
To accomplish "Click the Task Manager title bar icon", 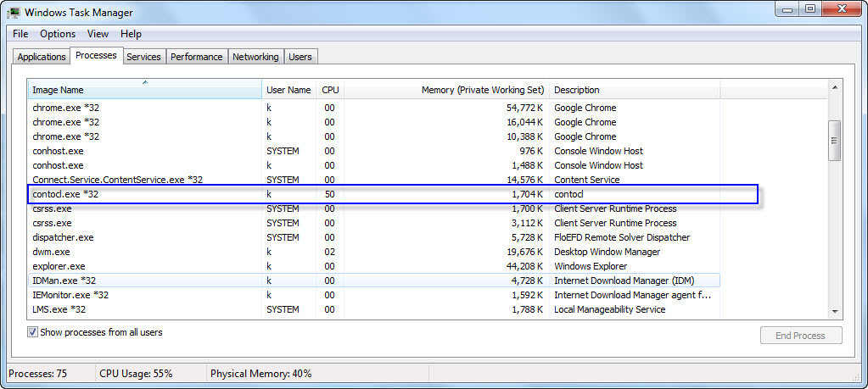I will coord(14,11).
